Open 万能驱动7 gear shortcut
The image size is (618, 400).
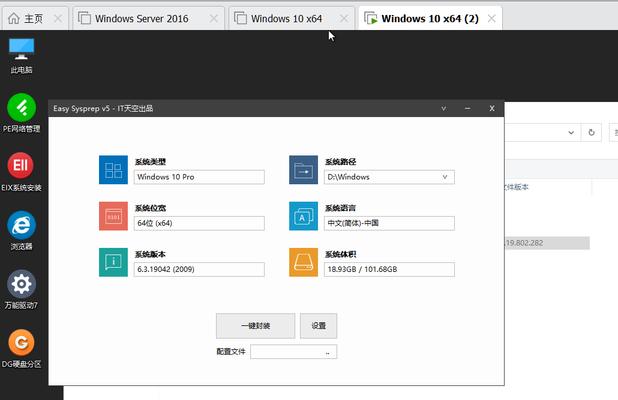[21, 290]
